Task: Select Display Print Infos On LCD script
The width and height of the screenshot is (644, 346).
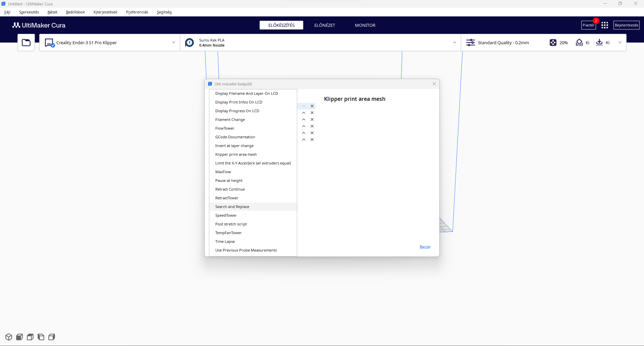Action: (x=253, y=102)
